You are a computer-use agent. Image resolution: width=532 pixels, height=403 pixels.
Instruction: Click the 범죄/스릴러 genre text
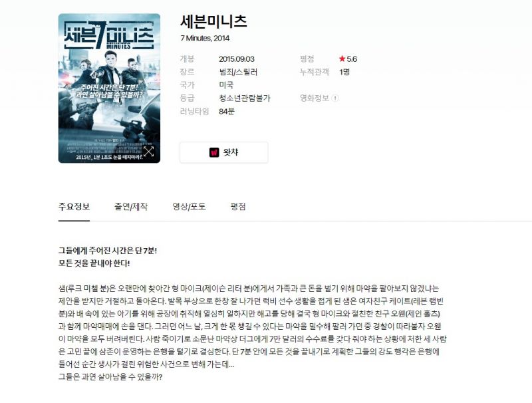(238, 72)
